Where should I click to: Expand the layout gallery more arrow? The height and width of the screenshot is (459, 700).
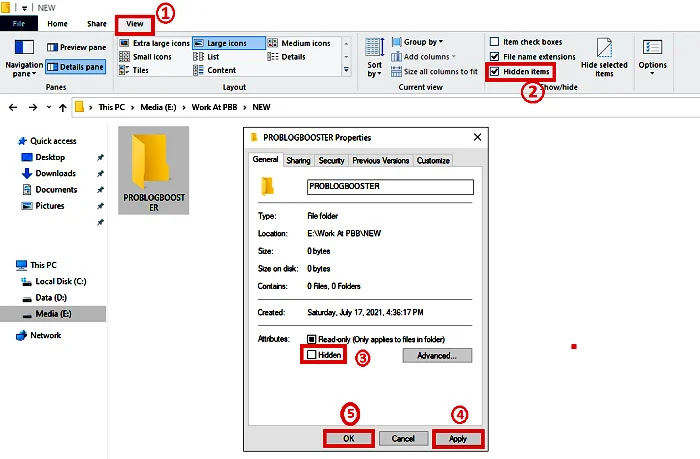(x=346, y=70)
